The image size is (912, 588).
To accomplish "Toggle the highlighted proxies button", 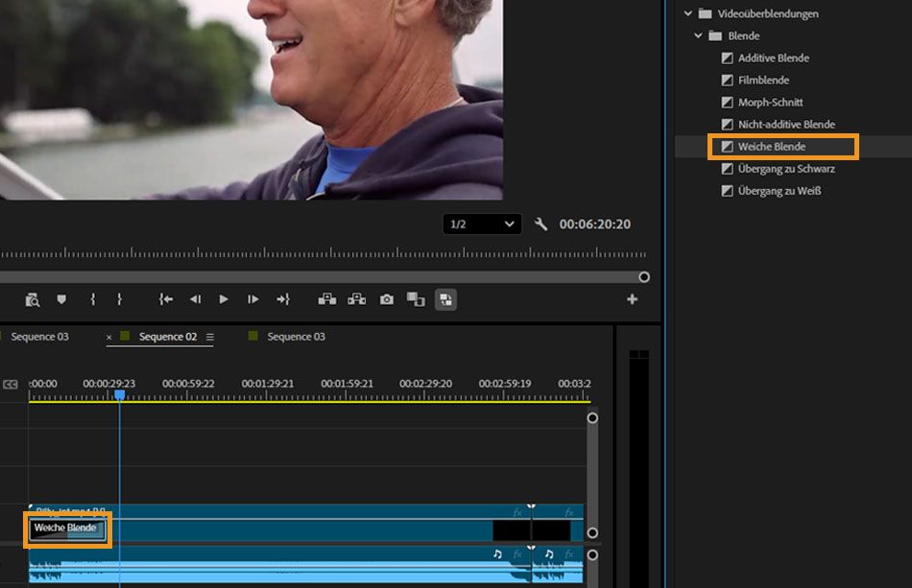I will [445, 299].
